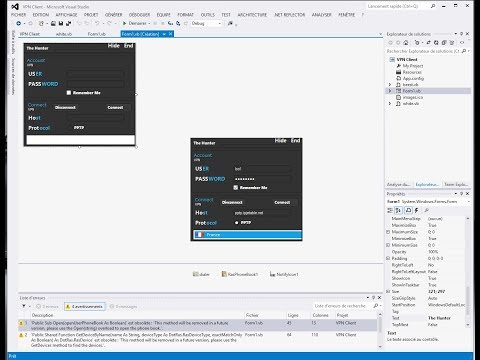Click the Events lightning bolt icon
The height and width of the screenshot is (360, 480).
pyautogui.click(x=416, y=210)
